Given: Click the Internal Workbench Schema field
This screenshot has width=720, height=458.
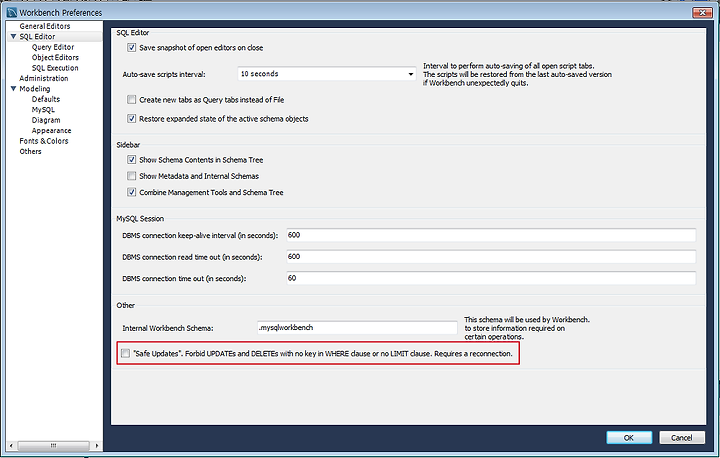Looking at the screenshot, I should tap(357, 328).
